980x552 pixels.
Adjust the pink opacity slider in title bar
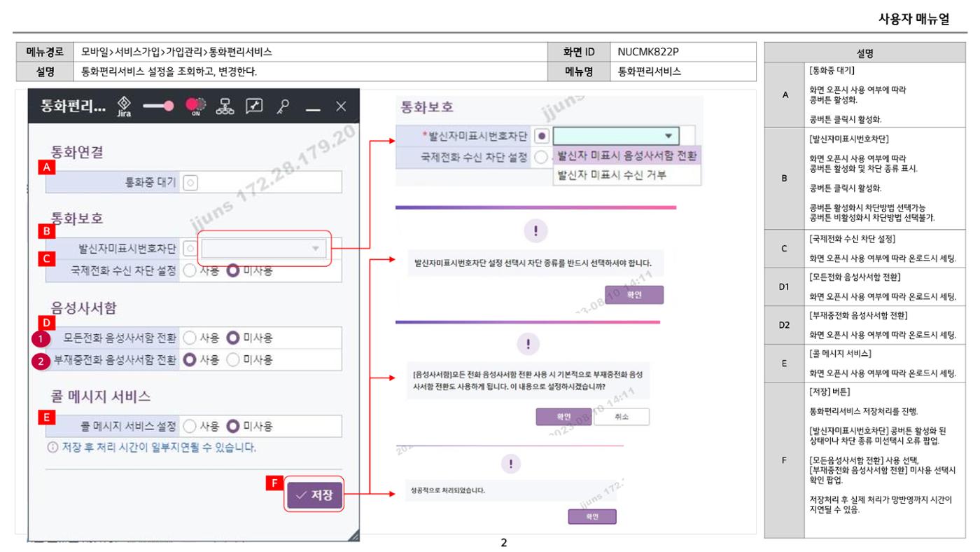(x=160, y=106)
